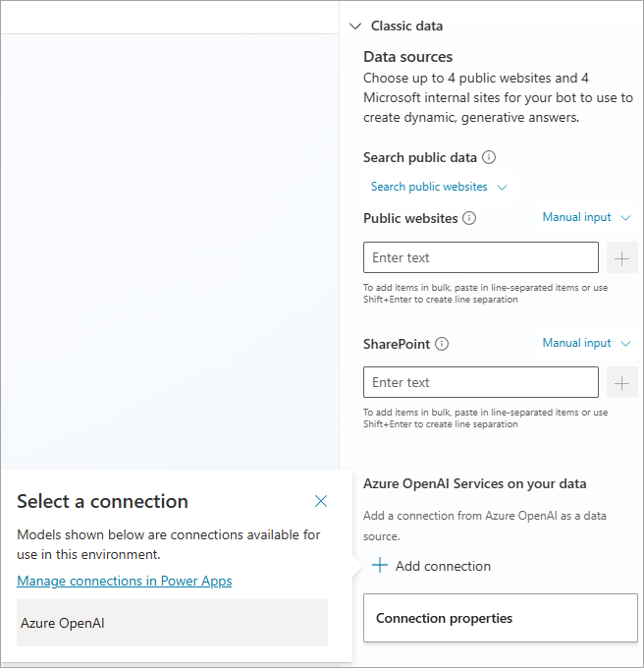The image size is (644, 668).
Task: Click the Search public data info icon
Action: coord(489,157)
